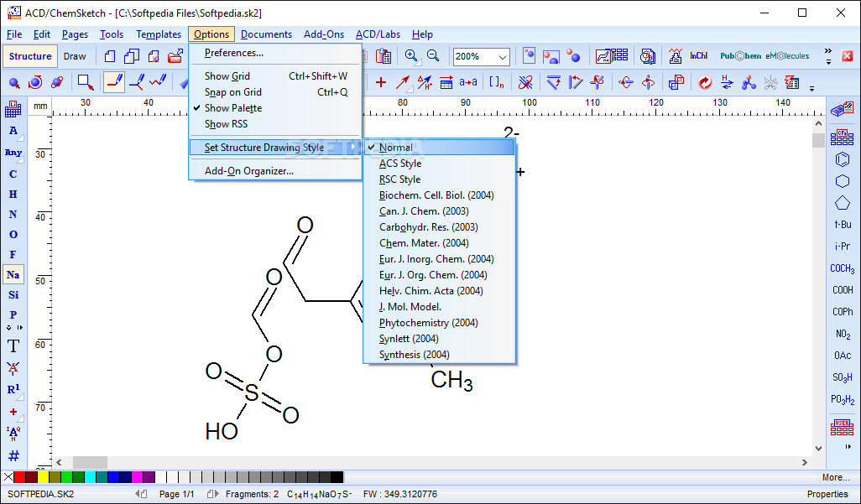Select the Carbon atom button

(x=13, y=174)
